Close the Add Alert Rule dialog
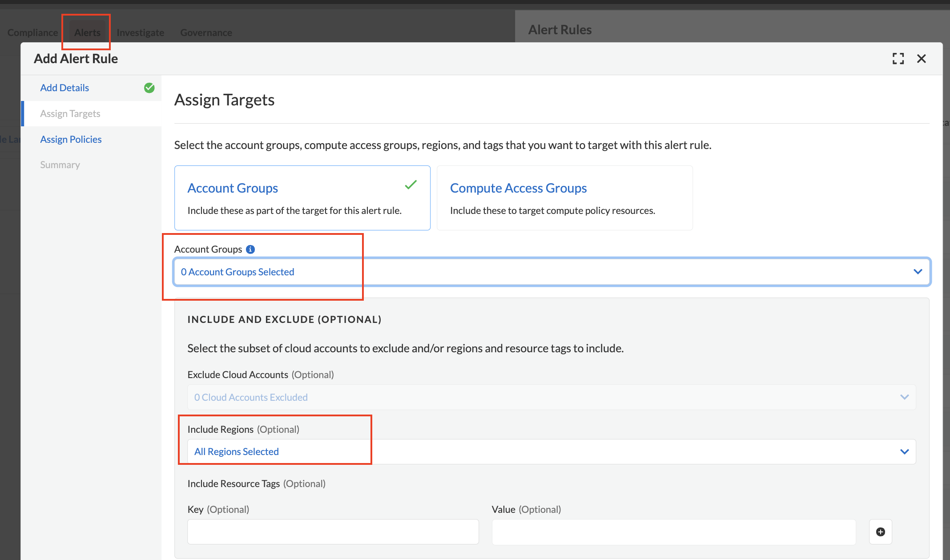The image size is (950, 560). pyautogui.click(x=921, y=59)
